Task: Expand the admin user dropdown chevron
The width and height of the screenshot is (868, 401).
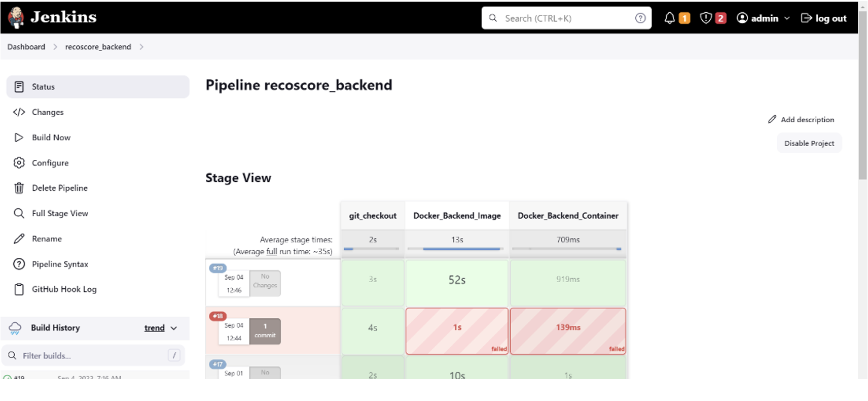Action: coord(787,18)
